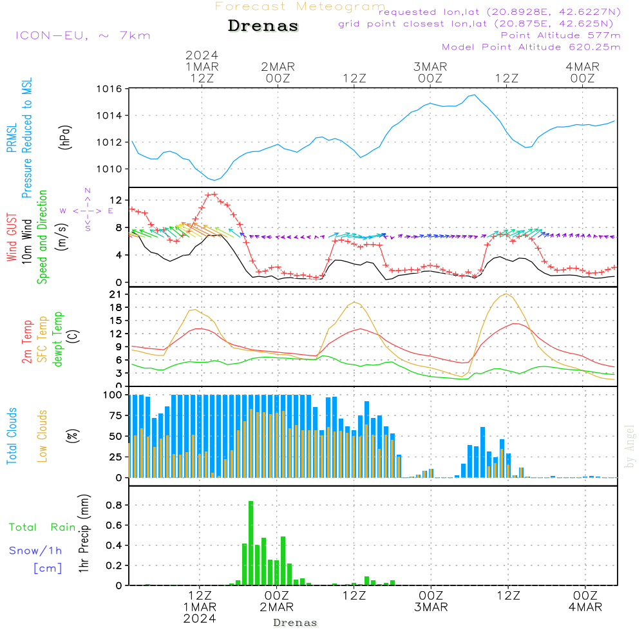Click the N-E-S-W compass rose legend

point(87,210)
